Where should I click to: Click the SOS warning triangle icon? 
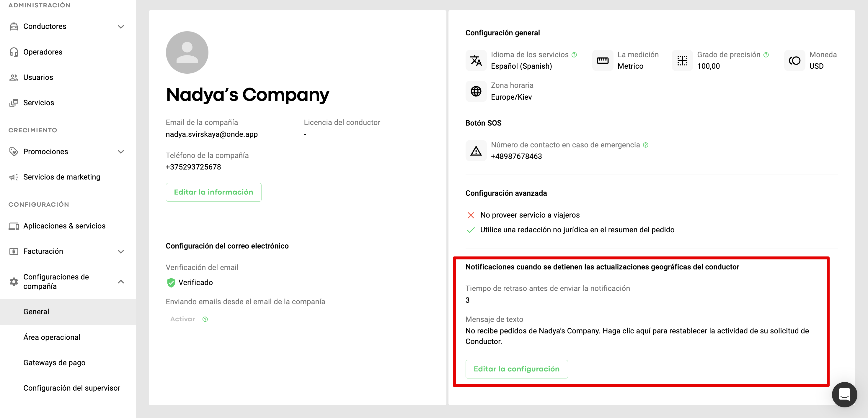coord(476,151)
